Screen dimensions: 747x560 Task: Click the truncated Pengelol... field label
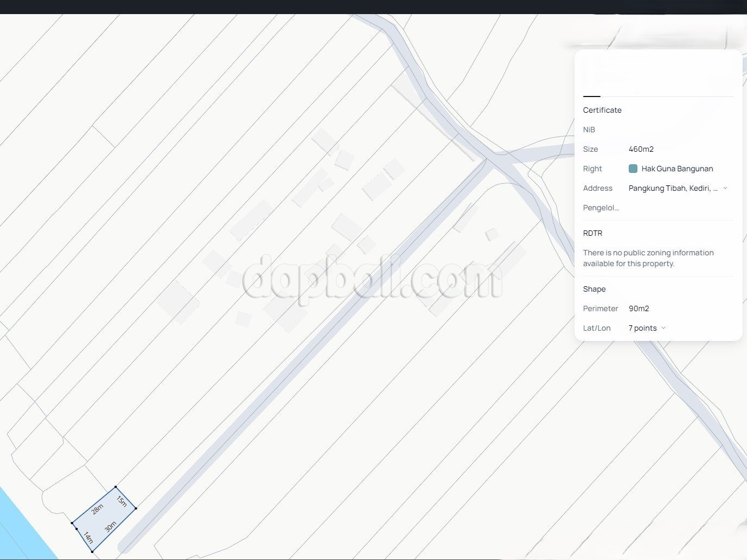[x=601, y=208]
